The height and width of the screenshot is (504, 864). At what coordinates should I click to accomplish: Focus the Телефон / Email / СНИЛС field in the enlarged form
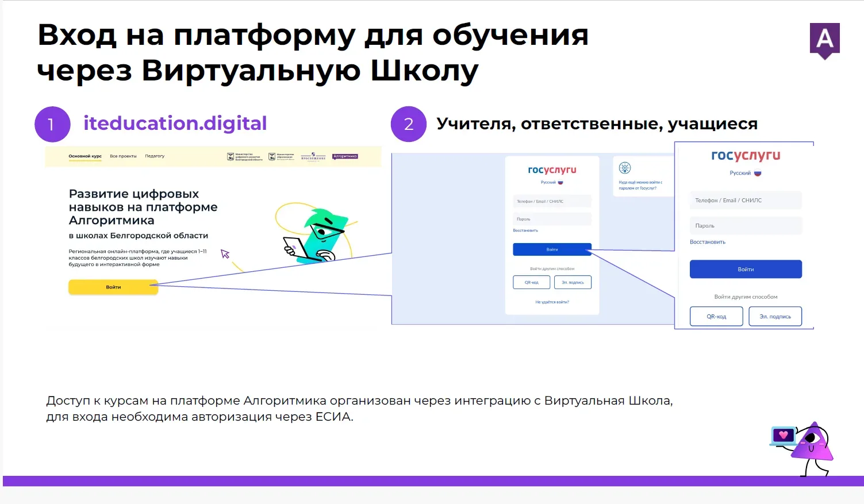tap(746, 200)
